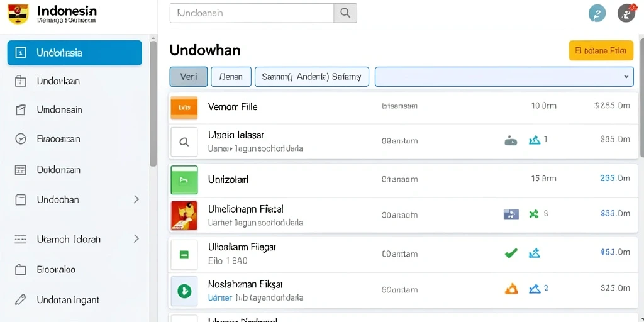Expand the Ukamoh Idoran sidebar chevron
The image size is (644, 322).
[136, 238]
